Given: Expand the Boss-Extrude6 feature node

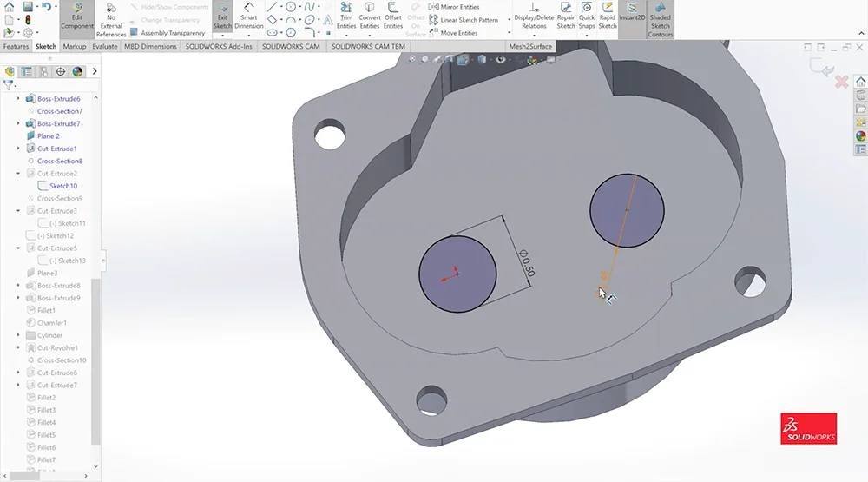Looking at the screenshot, I should pyautogui.click(x=19, y=99).
